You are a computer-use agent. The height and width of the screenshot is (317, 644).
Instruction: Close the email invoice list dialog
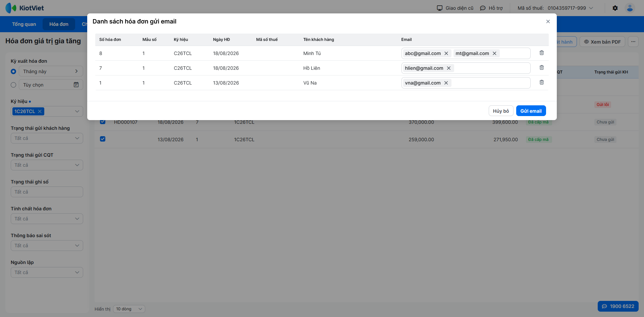point(548,21)
